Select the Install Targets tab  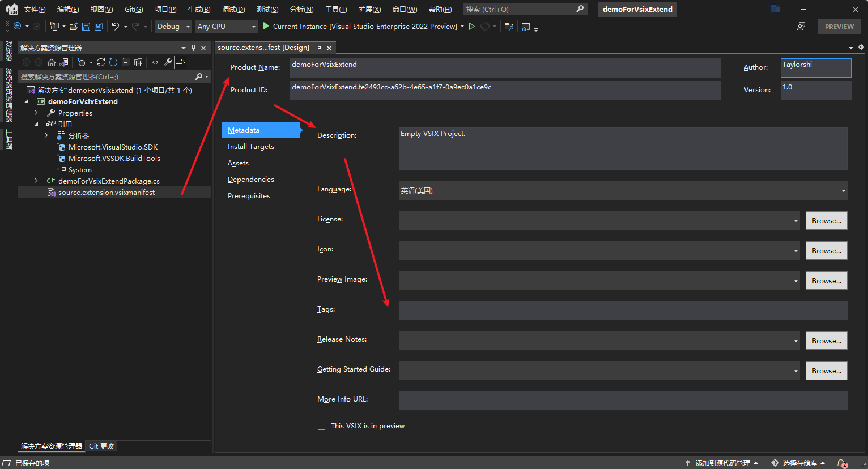(x=251, y=146)
